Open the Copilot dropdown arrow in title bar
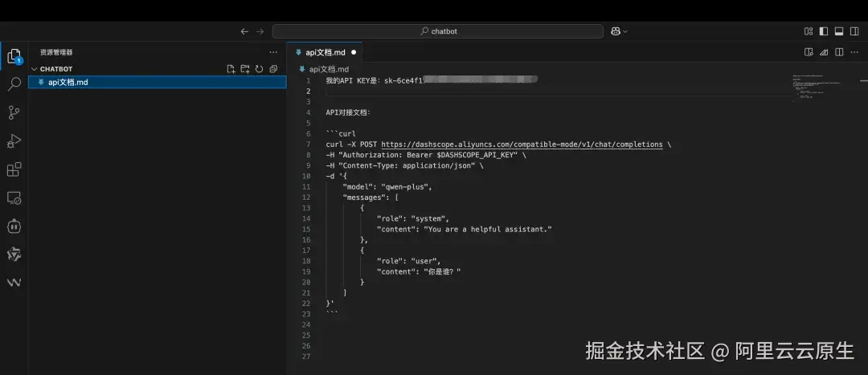The width and height of the screenshot is (868, 375). (x=625, y=31)
